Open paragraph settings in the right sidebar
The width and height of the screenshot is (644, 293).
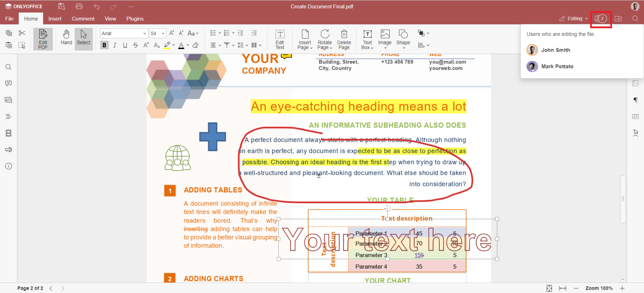click(635, 100)
